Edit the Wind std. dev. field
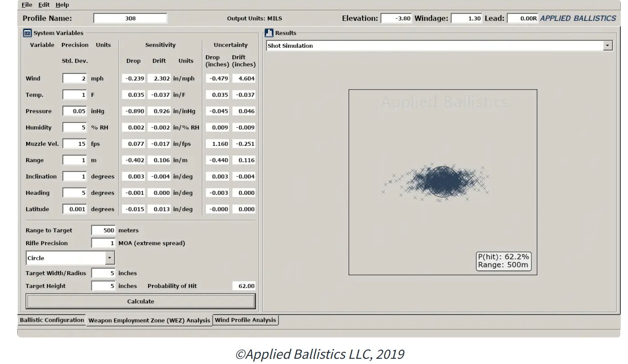The image size is (628, 364). 74,78
